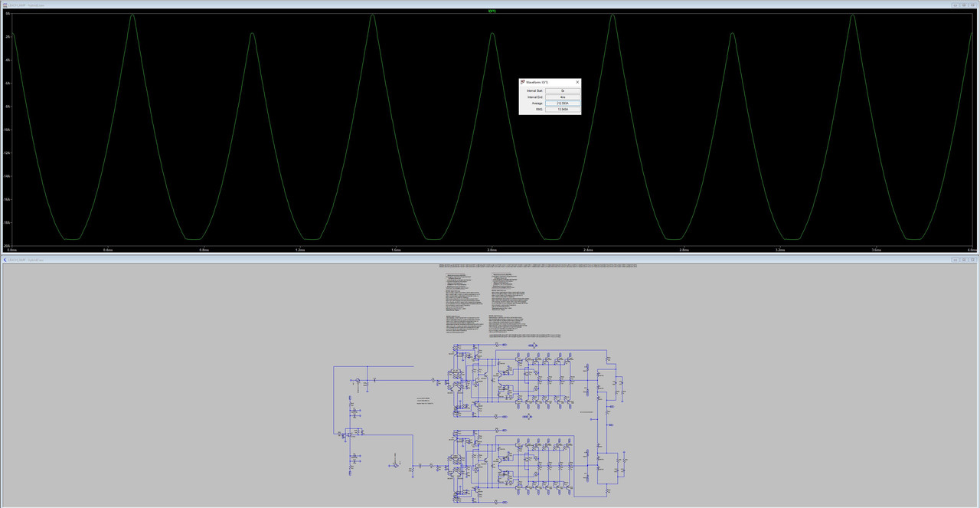This screenshot has width=980, height=508.
Task: Click the -4A label on current axis
Action: [7, 60]
